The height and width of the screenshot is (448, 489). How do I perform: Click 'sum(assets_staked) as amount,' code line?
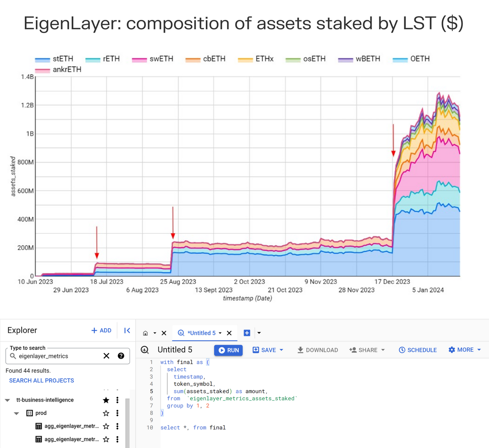[x=220, y=391]
